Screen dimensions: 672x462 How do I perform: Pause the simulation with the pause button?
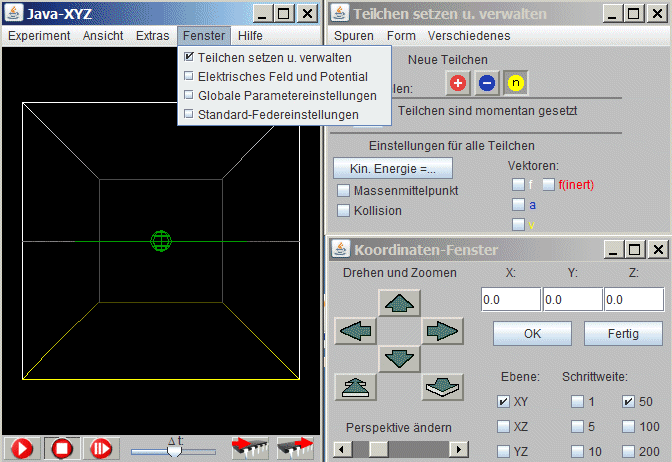pos(101,449)
